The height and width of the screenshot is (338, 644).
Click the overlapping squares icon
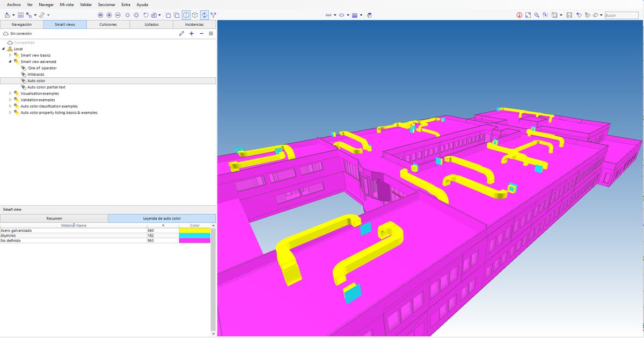click(x=177, y=15)
